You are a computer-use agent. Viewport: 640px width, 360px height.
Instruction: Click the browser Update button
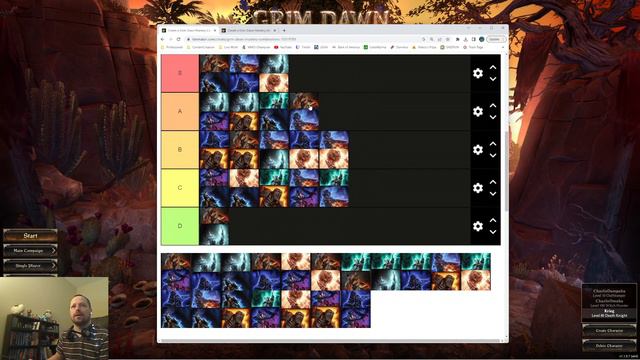[496, 39]
